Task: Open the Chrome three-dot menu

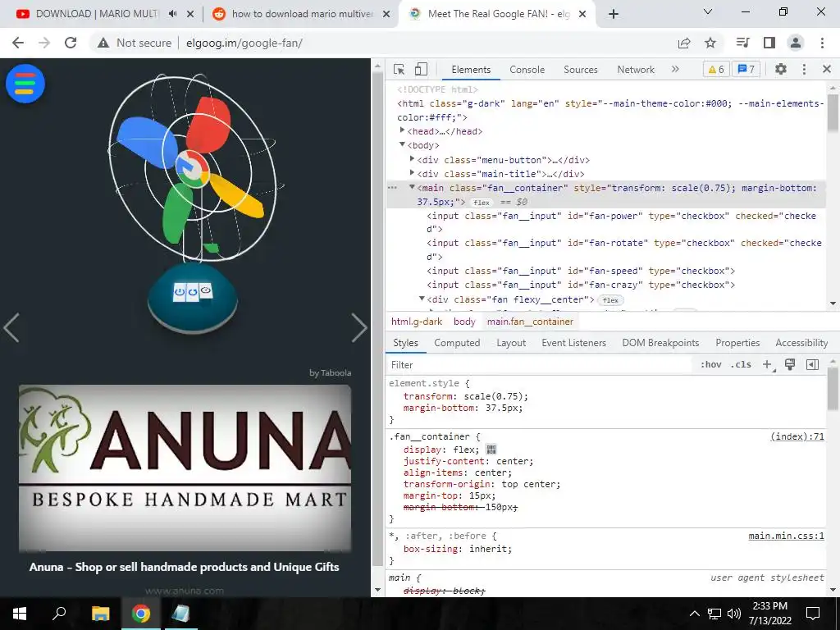Action: pyautogui.click(x=822, y=43)
